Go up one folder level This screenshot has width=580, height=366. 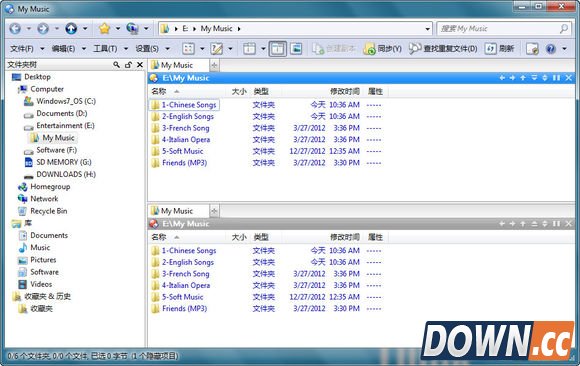[x=71, y=28]
